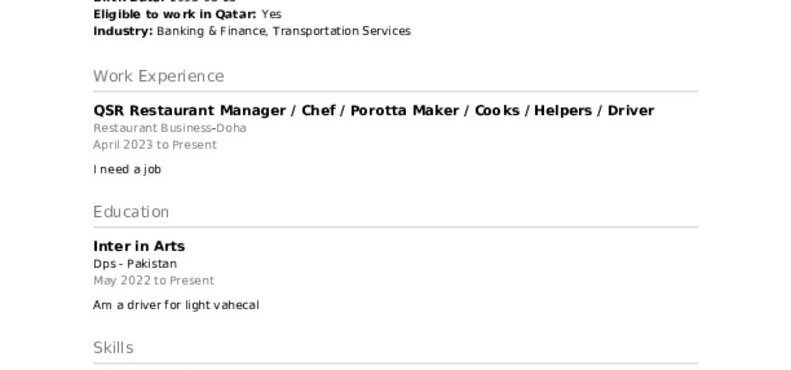Viewport: 791px width, 370px height.
Task: Click the Industry label
Action: tap(123, 31)
